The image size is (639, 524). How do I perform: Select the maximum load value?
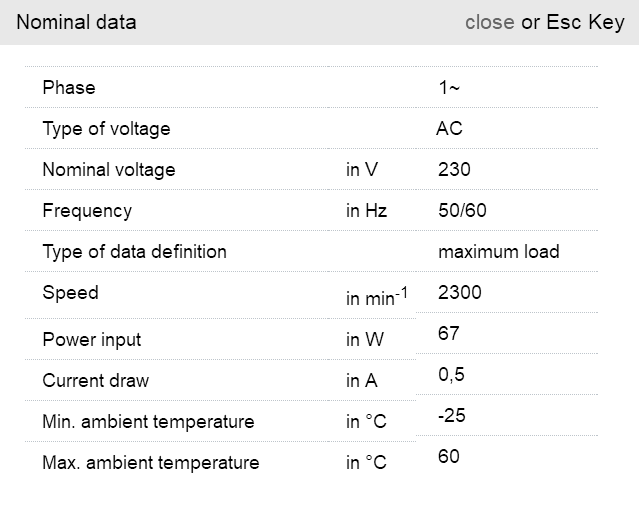498,252
